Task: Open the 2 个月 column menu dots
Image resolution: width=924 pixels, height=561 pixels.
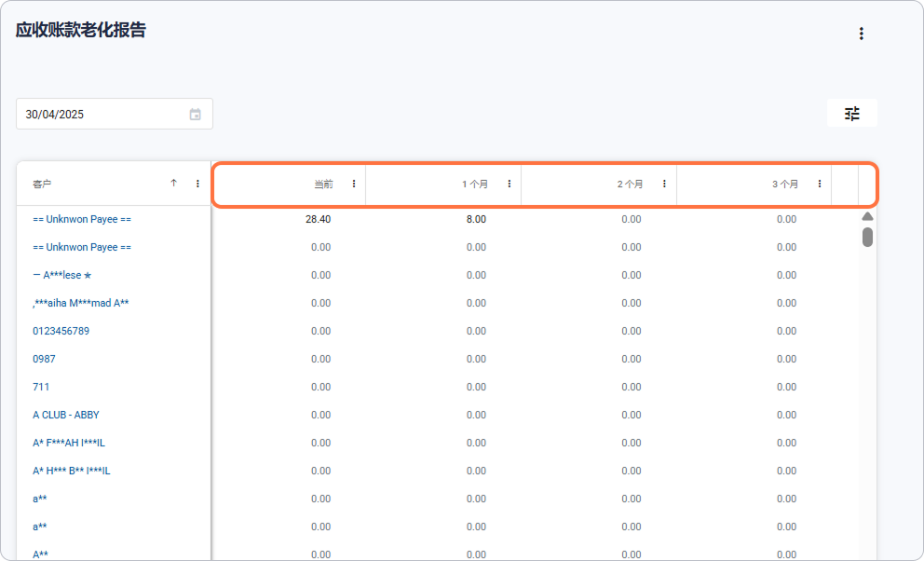Action: 664,184
